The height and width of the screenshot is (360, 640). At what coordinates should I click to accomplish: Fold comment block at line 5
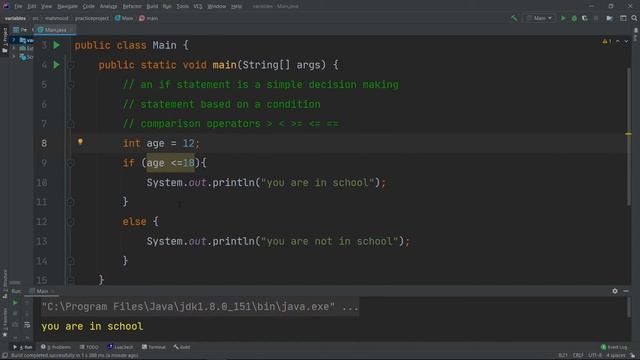coord(70,84)
